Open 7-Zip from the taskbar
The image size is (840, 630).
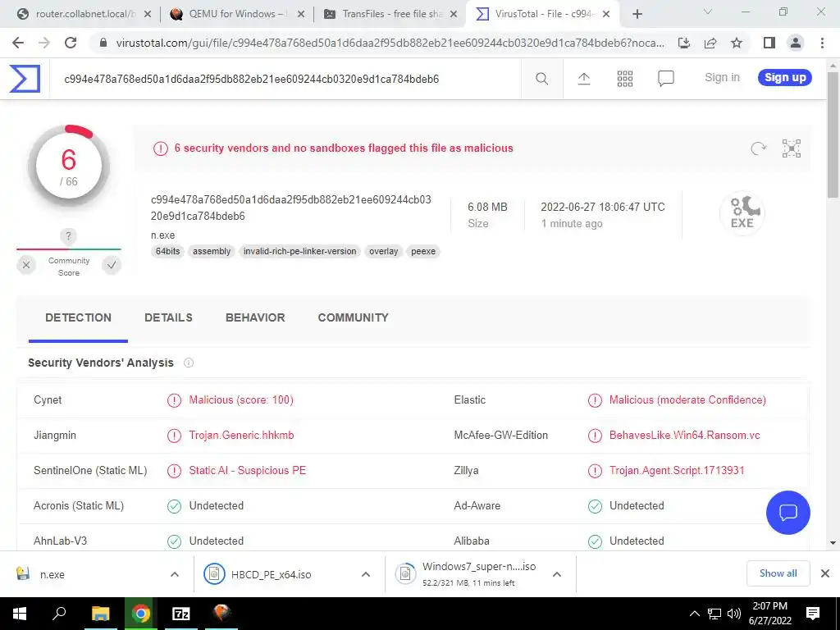point(181,614)
